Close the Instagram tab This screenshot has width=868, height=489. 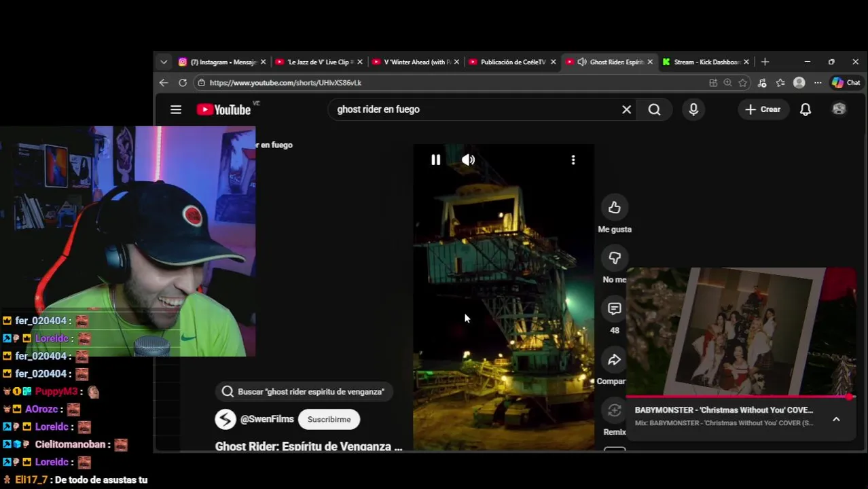click(x=263, y=62)
